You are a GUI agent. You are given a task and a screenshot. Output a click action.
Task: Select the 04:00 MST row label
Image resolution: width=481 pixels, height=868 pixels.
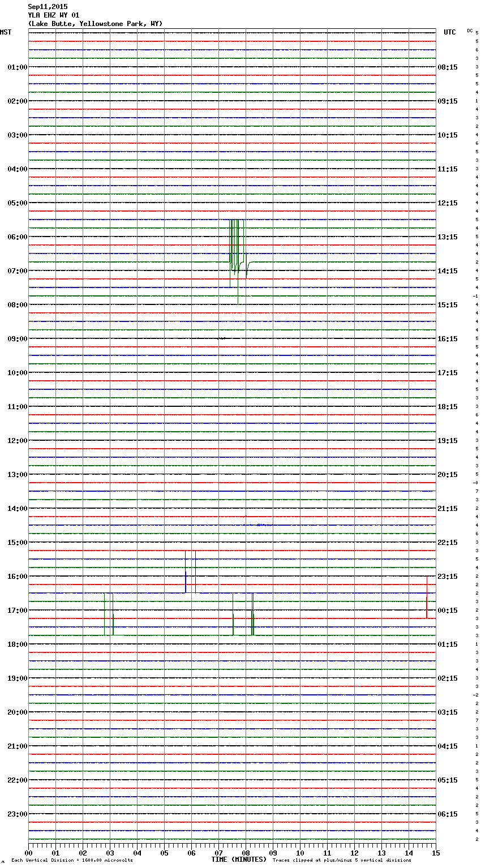17,169
